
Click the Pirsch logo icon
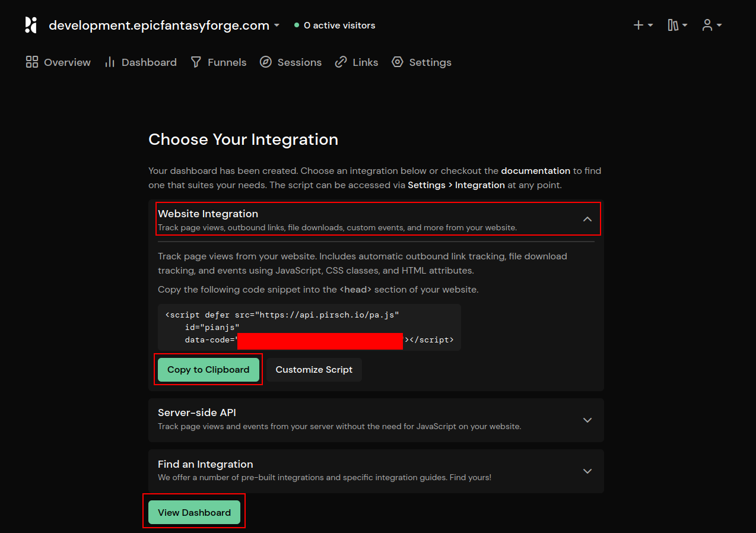tap(31, 25)
